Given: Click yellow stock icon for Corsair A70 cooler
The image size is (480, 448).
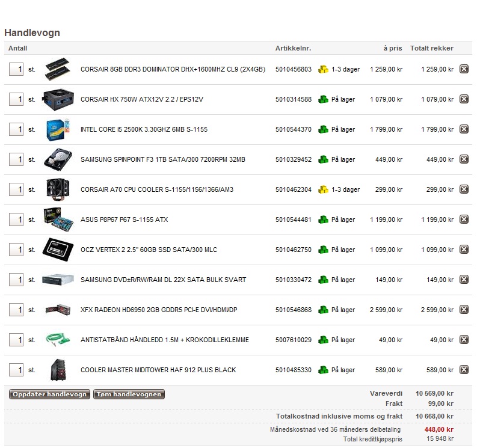Looking at the screenshot, I should (x=323, y=189).
